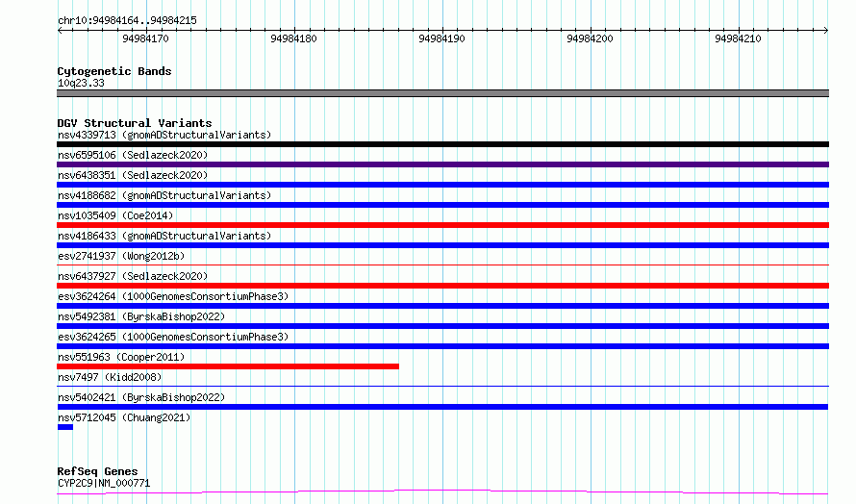Click the thin blue nsv7497 line
The width and height of the screenshot is (856, 504).
pyautogui.click(x=442, y=387)
